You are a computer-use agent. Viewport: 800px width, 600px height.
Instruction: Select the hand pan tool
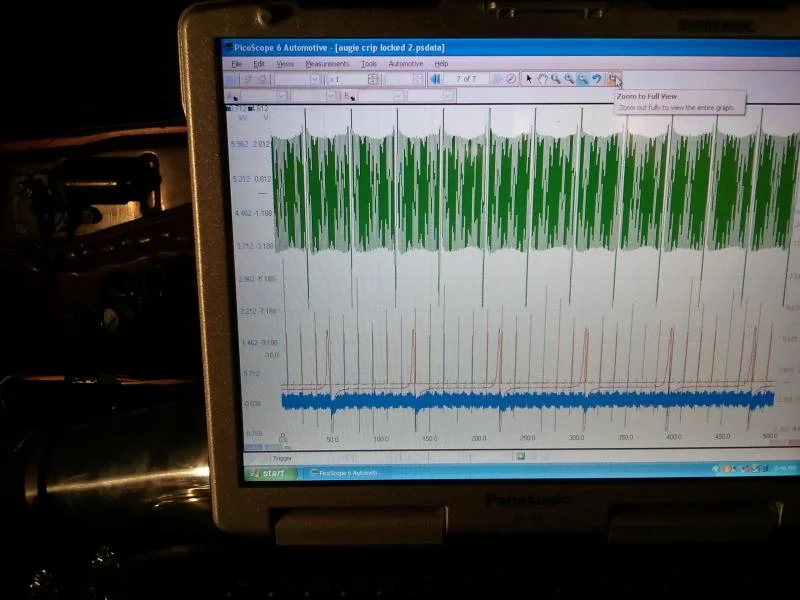point(542,79)
